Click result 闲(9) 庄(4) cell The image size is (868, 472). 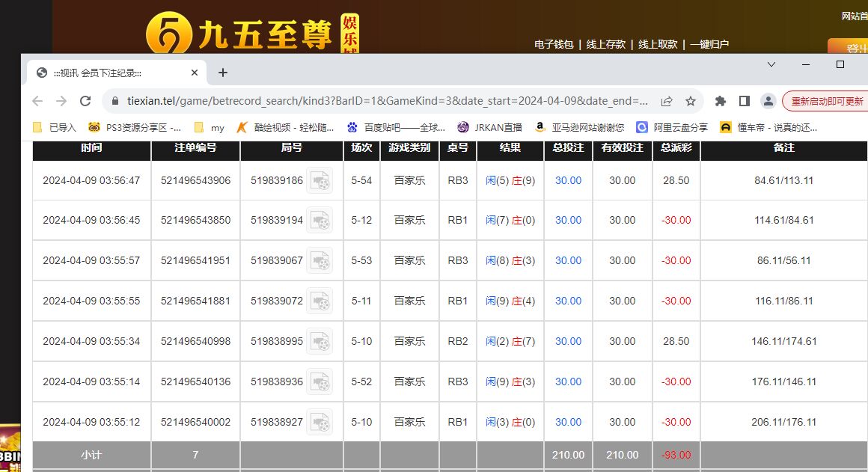tap(510, 301)
